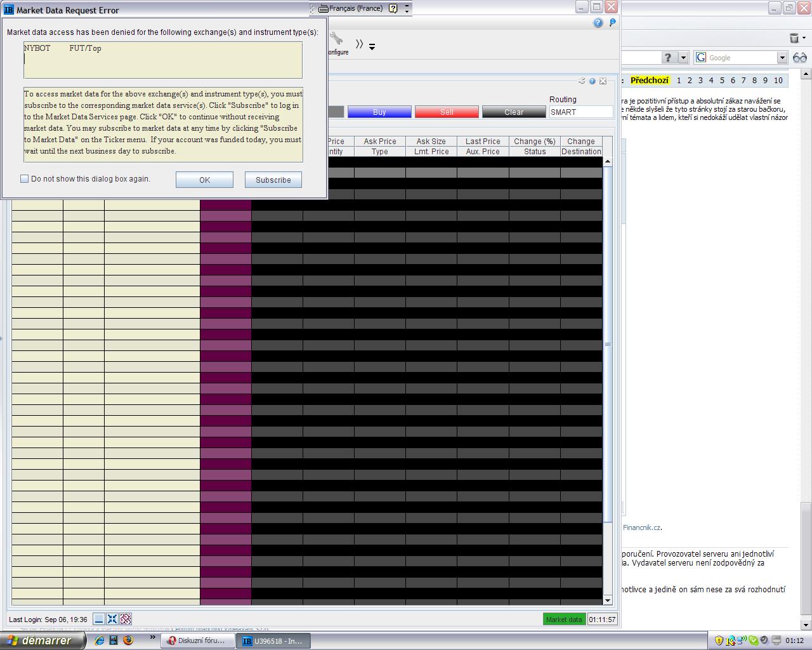Viewport: 812px width, 650px height.
Task: Open the Opera trash closed-tabs icon
Action: (x=794, y=38)
